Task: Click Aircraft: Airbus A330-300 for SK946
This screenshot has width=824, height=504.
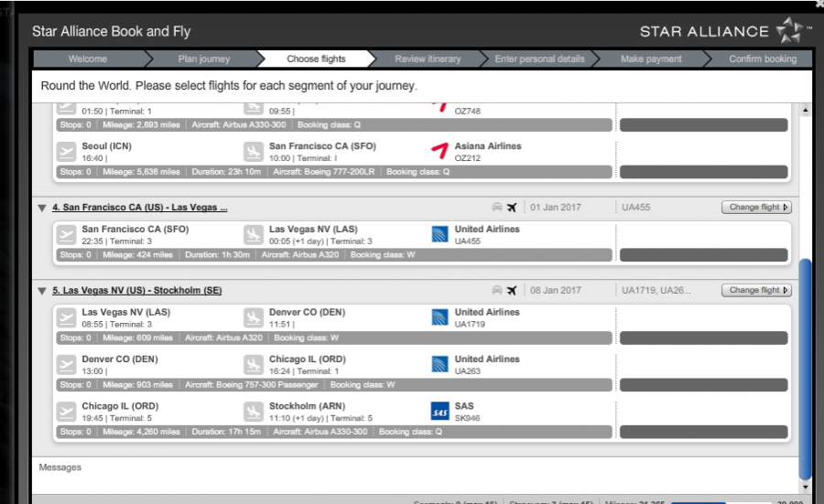Action: (x=320, y=432)
